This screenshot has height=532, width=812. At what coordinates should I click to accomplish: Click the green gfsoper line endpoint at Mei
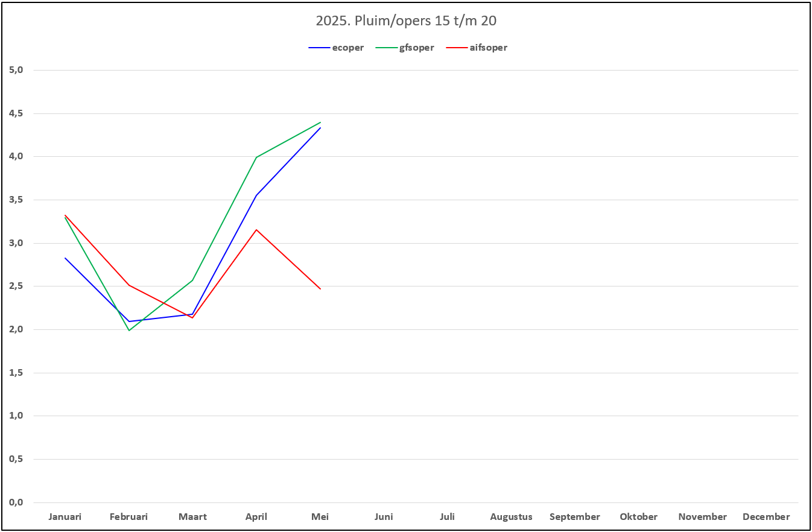[320, 122]
